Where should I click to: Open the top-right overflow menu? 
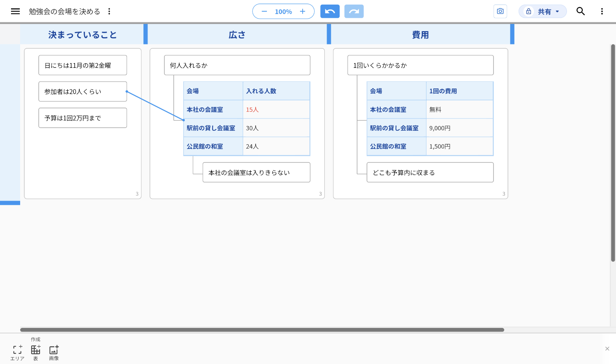pos(602,11)
